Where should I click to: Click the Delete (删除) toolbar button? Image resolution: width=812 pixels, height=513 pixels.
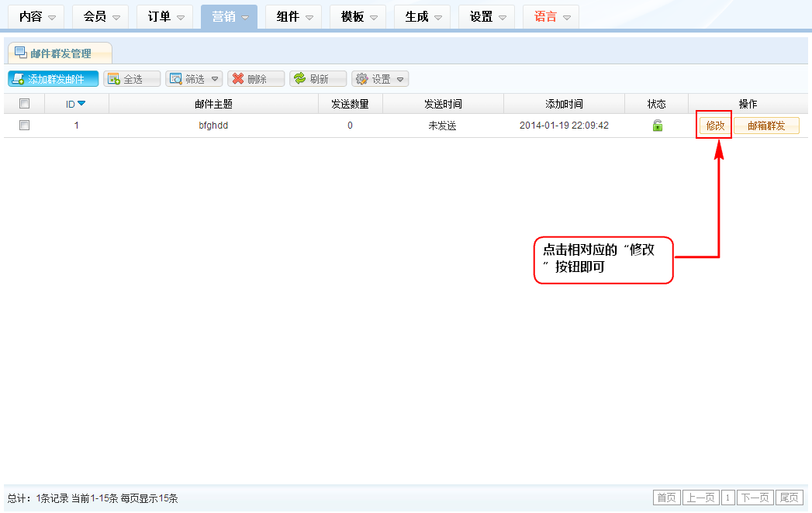tap(256, 79)
